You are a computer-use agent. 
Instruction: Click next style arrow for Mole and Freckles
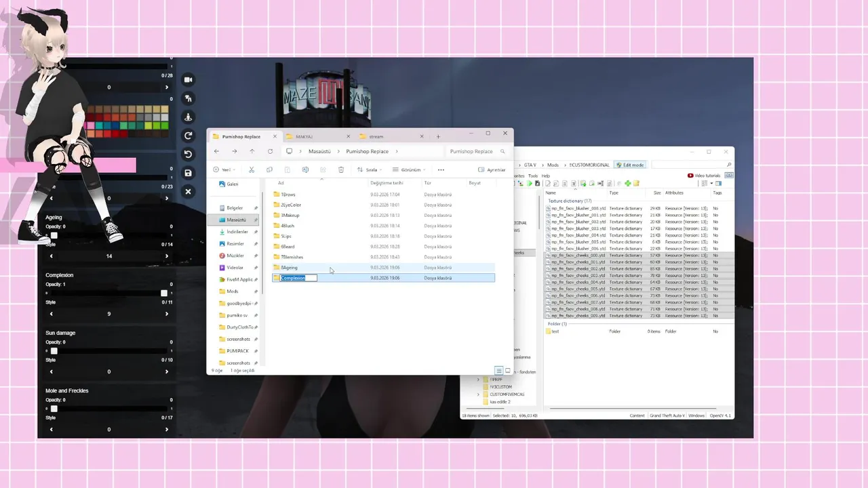coord(167,430)
